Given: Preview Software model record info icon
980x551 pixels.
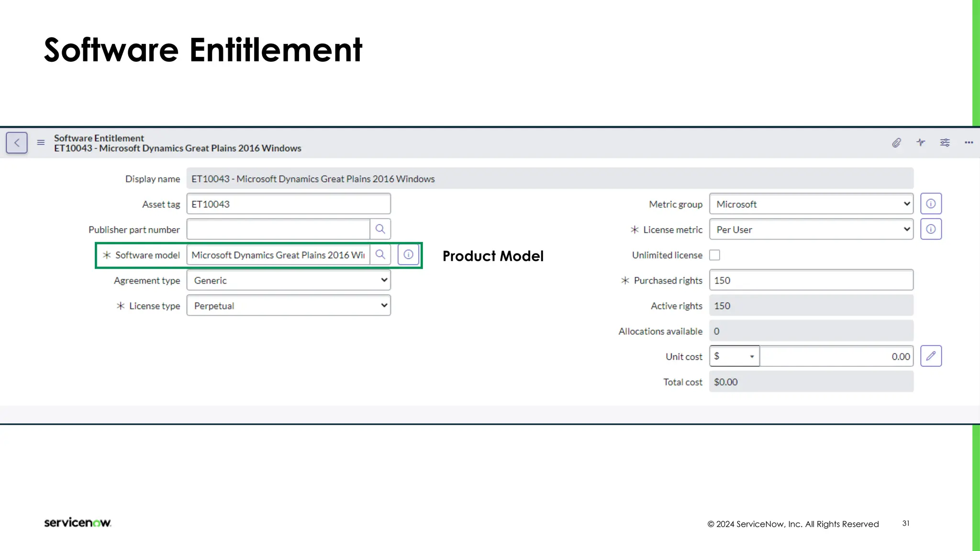Looking at the screenshot, I should click(408, 254).
